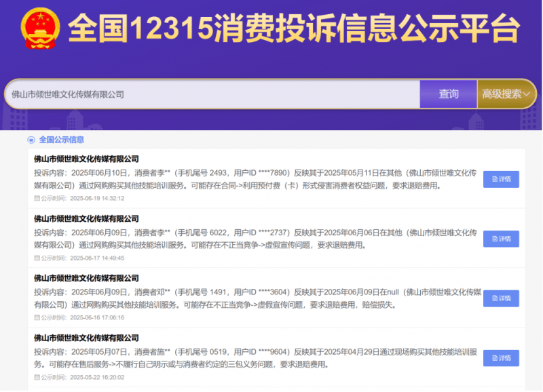Click the document icon on the first 详情 button

pos(495,178)
